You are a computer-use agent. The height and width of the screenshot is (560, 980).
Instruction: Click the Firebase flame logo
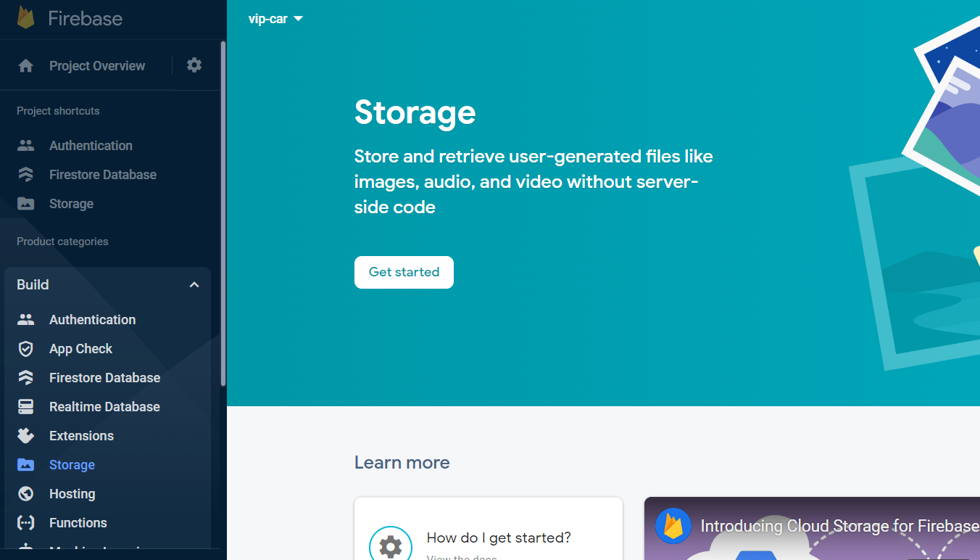[26, 17]
